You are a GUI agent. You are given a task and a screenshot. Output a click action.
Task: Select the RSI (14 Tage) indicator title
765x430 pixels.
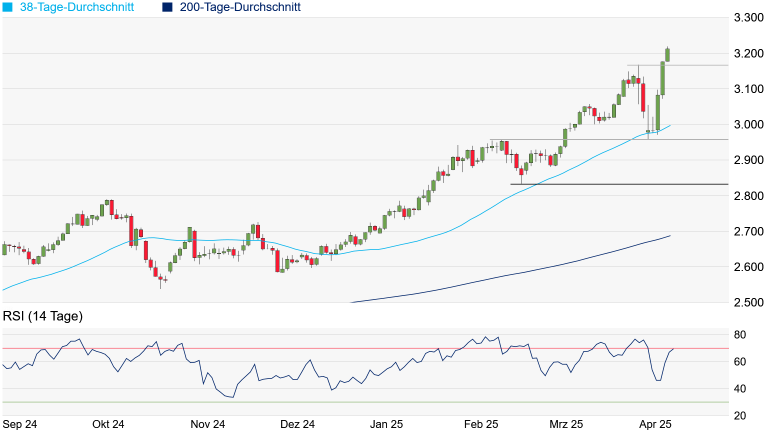43,317
